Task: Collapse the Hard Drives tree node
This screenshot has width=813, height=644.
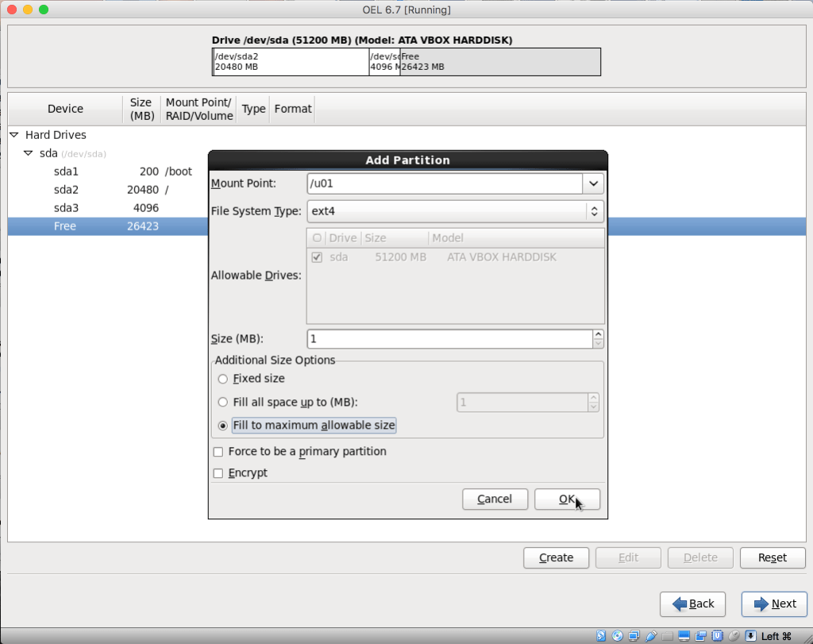Action: pos(14,135)
